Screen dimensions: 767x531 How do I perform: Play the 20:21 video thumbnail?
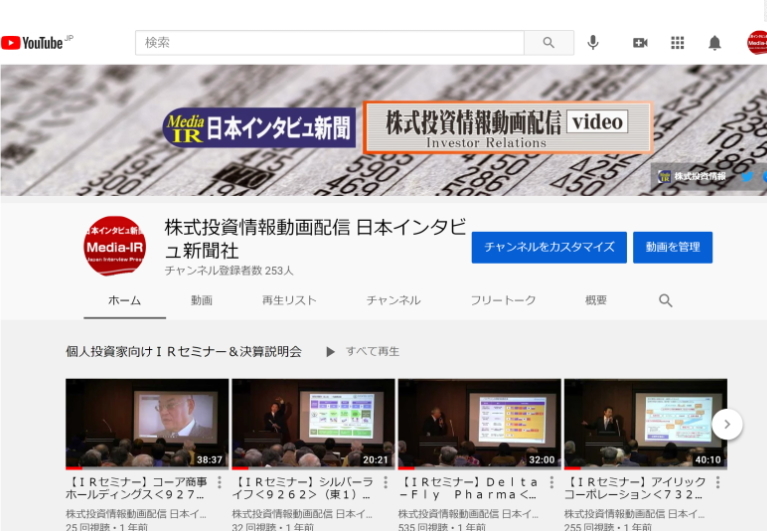[x=313, y=424]
